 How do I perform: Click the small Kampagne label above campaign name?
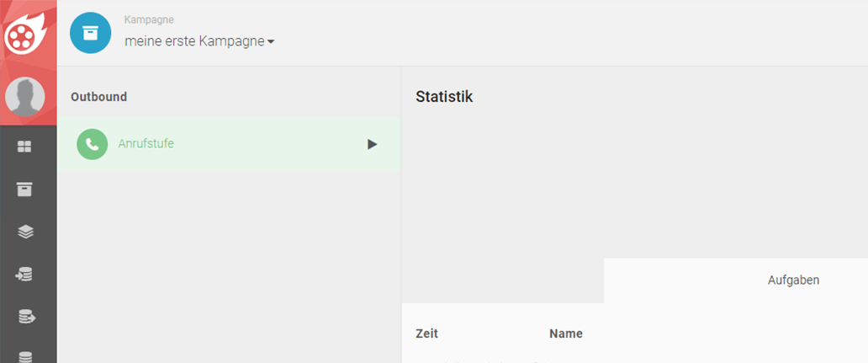[149, 20]
